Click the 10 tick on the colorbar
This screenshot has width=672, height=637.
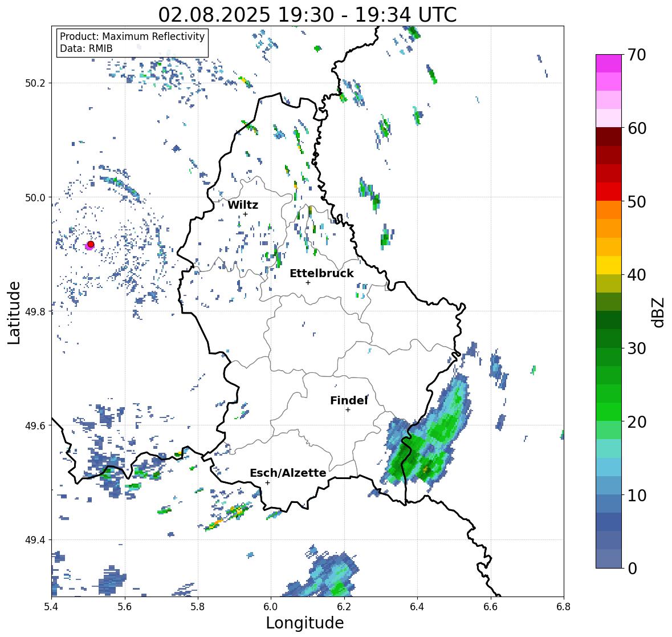coord(637,495)
